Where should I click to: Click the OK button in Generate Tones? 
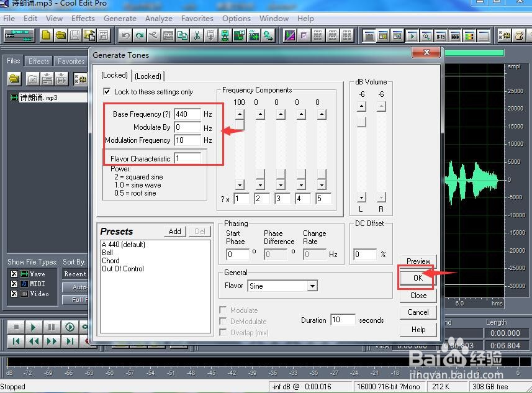tap(418, 278)
